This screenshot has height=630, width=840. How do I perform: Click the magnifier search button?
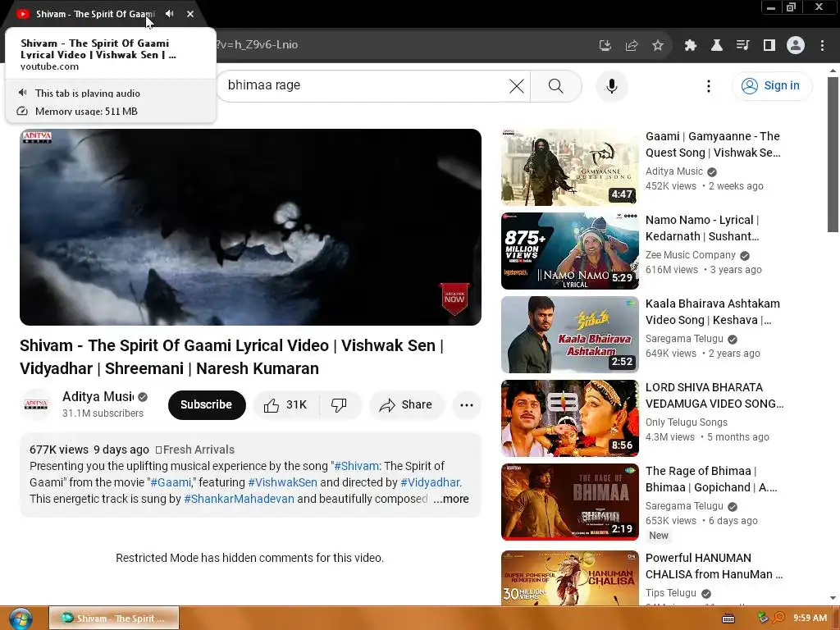tap(556, 85)
